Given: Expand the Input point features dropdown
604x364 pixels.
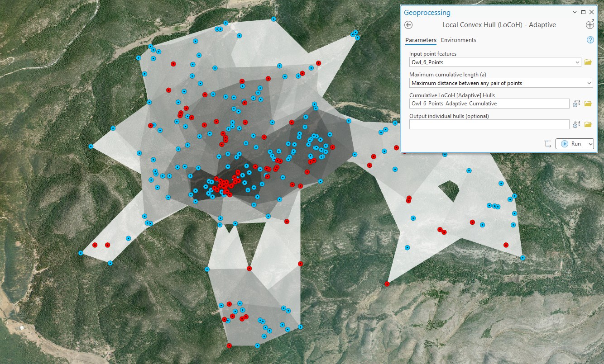Looking at the screenshot, I should 577,62.
